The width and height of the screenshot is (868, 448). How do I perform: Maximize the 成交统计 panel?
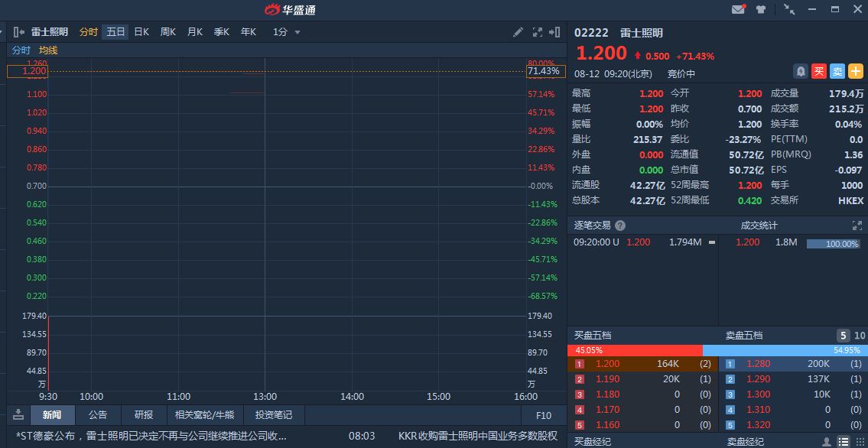(857, 226)
